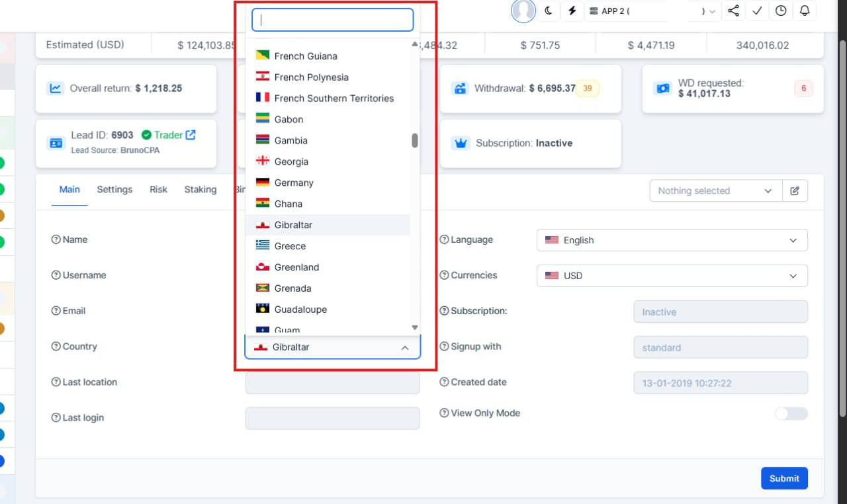Select Grenada from the country list
The image size is (847, 504).
[x=328, y=289]
